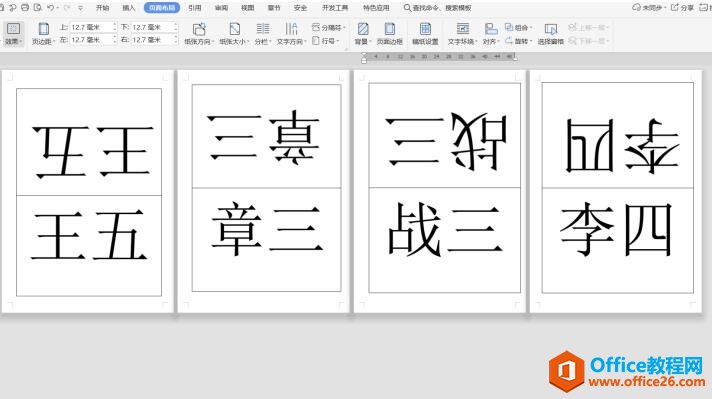Click the 下移一层 send backward icon
Screen dimensions: 712x399
coord(572,40)
